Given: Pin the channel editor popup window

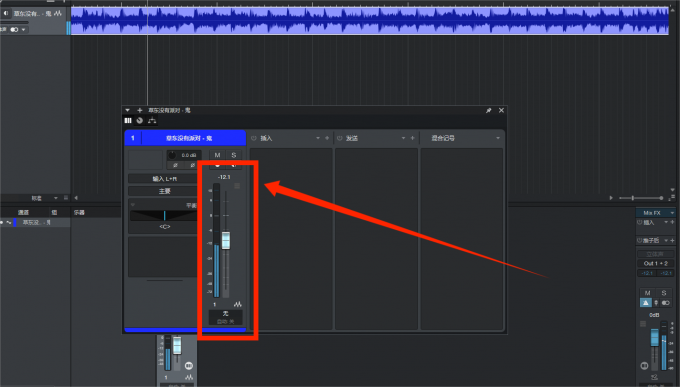Looking at the screenshot, I should 489,111.
